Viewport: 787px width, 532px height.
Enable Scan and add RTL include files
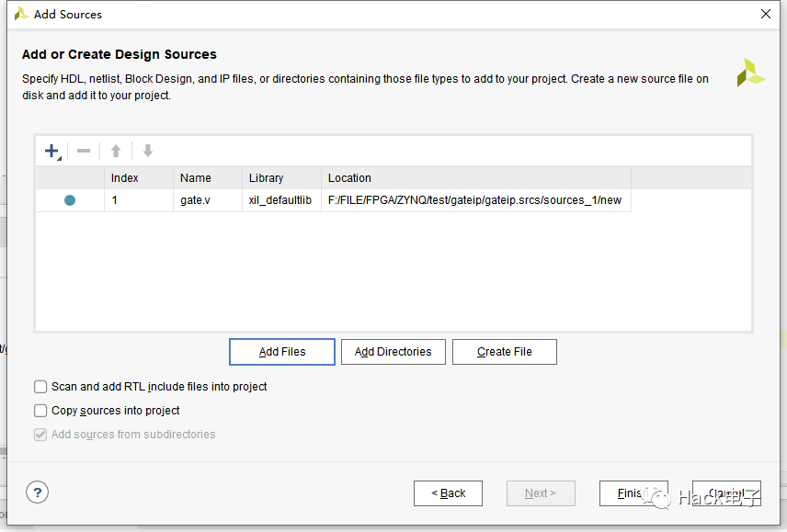[x=40, y=387]
